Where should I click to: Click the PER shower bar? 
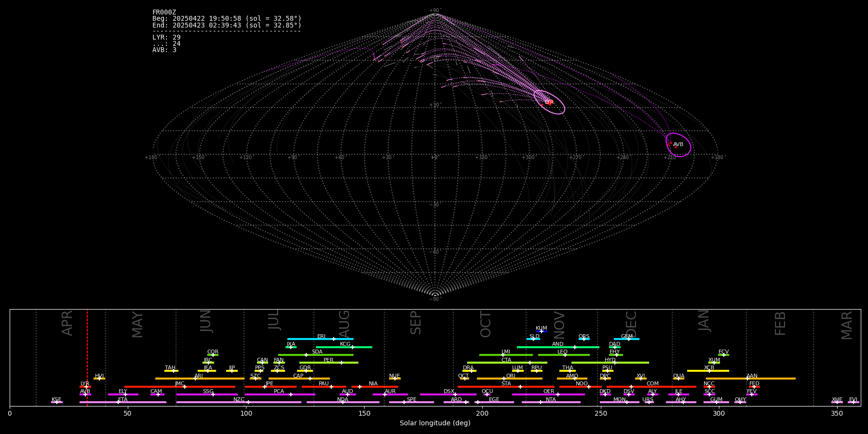[329, 363]
